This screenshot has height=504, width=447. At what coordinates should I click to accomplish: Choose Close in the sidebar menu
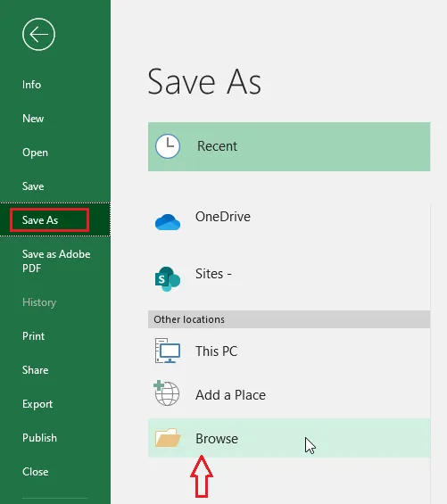pos(36,472)
